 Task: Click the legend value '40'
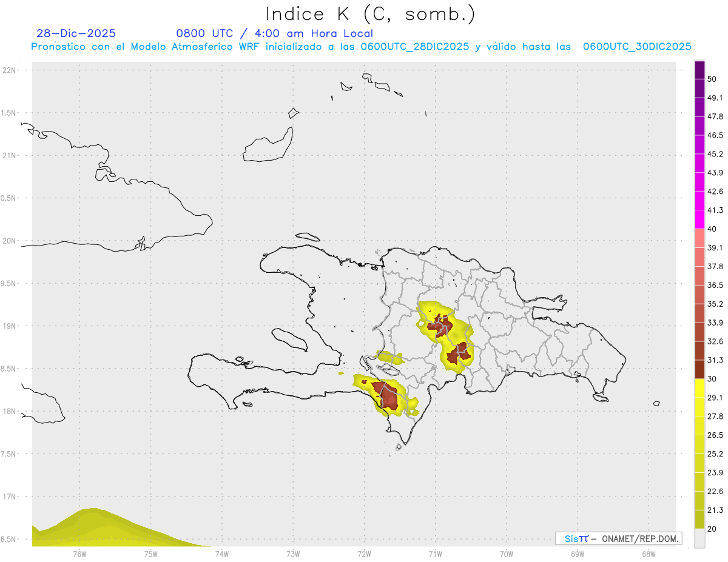(x=712, y=229)
